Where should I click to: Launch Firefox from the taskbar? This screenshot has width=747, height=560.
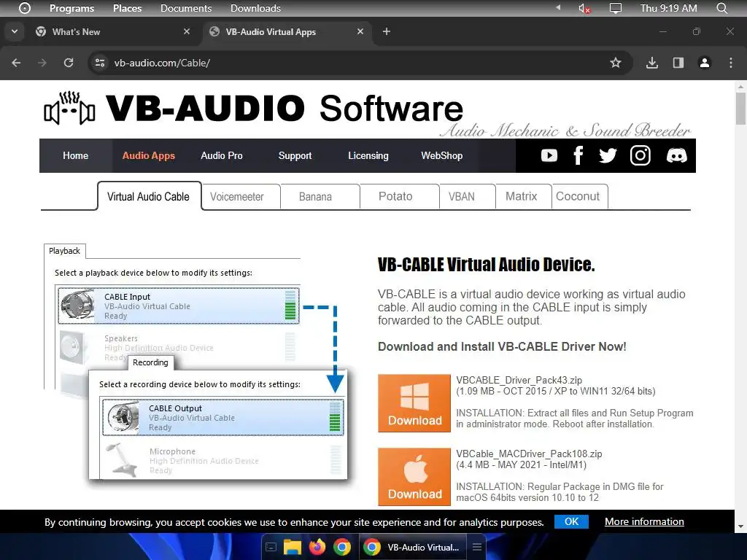click(317, 547)
